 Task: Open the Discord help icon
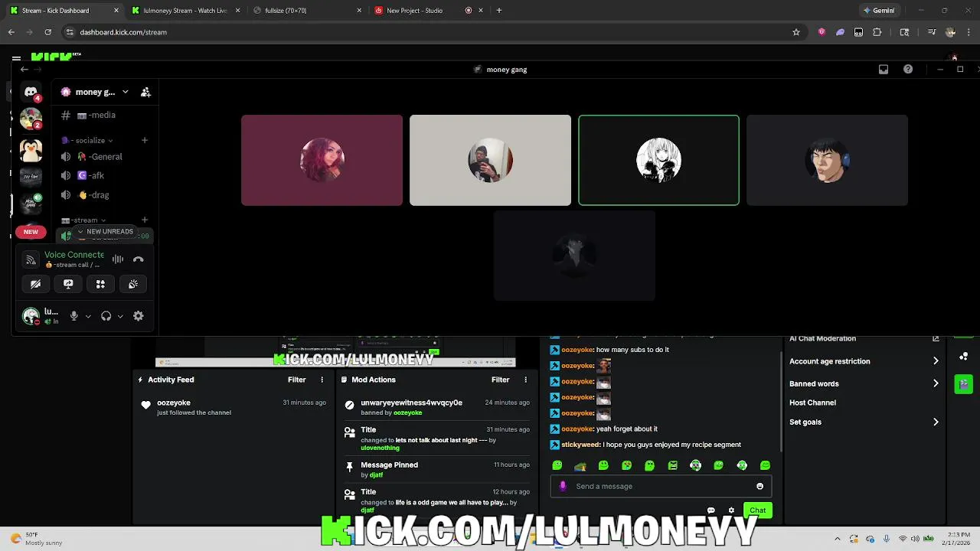(908, 69)
